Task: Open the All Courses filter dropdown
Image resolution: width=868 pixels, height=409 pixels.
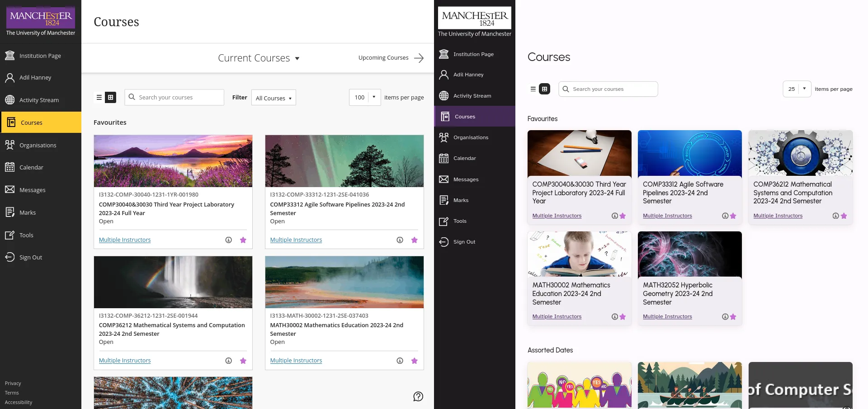Action: click(274, 98)
